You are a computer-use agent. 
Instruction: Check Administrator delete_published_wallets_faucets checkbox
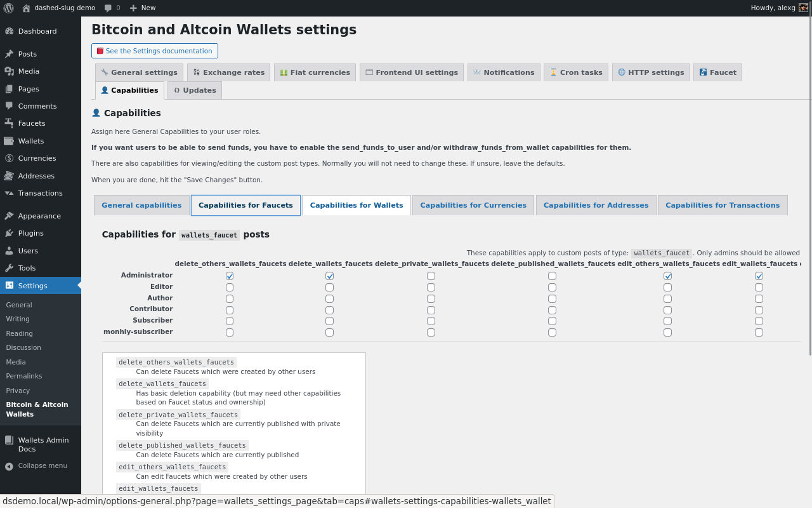[552, 276]
